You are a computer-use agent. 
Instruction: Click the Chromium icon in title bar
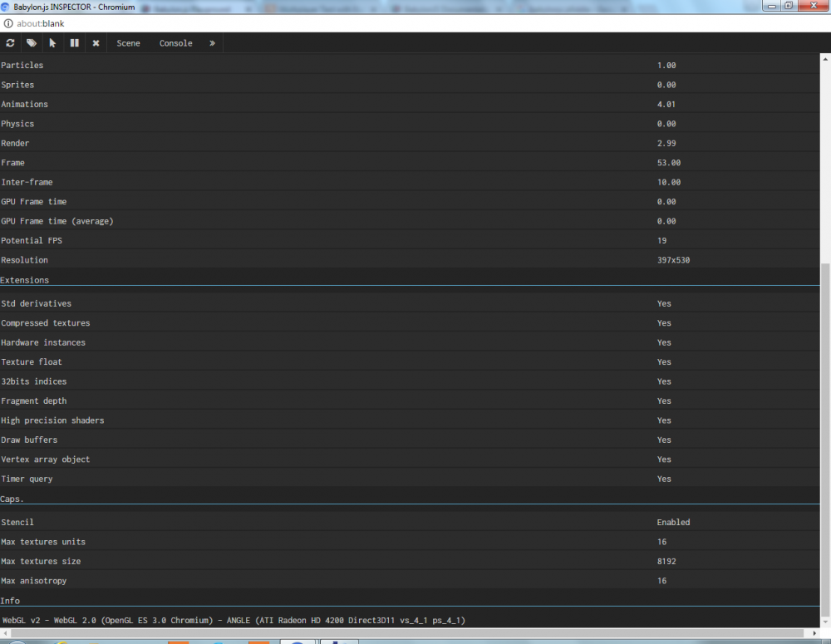(6, 7)
